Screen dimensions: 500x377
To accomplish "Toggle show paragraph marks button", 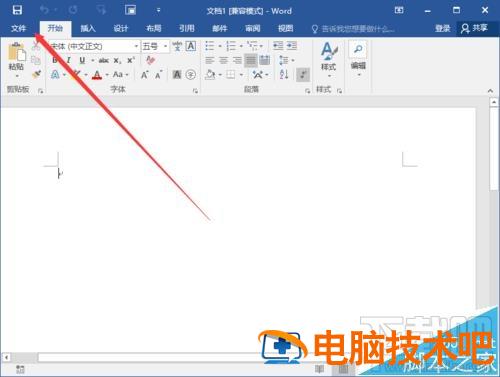I will (x=303, y=75).
